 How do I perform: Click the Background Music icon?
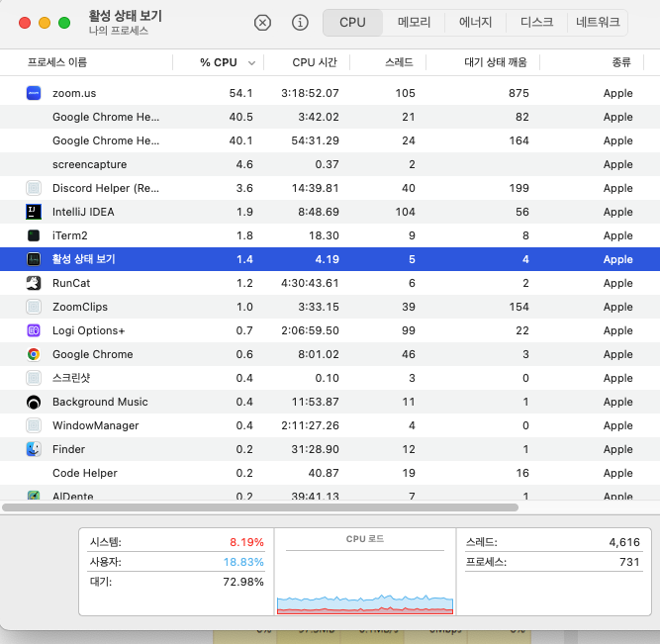[34, 402]
